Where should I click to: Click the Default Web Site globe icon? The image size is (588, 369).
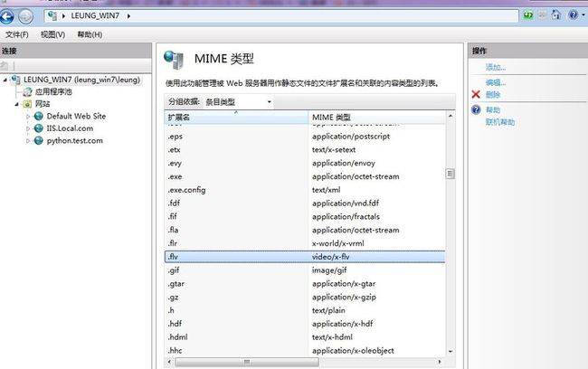tap(39, 117)
